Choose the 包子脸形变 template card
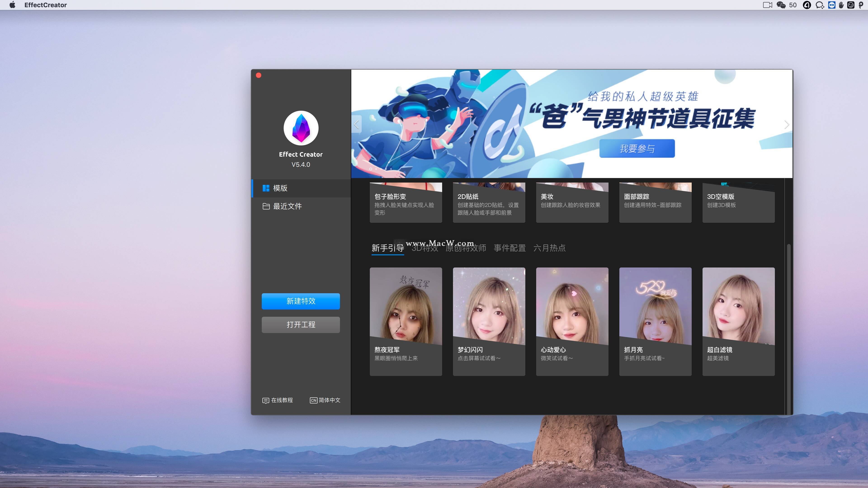The width and height of the screenshot is (868, 488). [406, 202]
